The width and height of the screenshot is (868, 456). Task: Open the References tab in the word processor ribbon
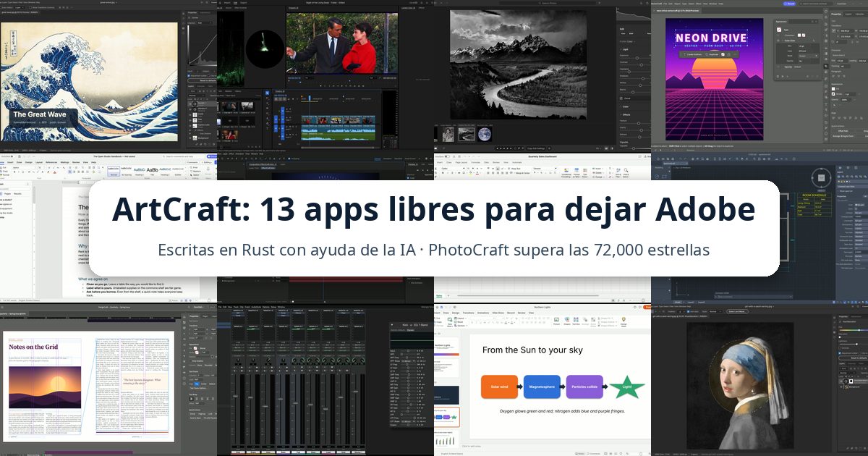(51, 162)
